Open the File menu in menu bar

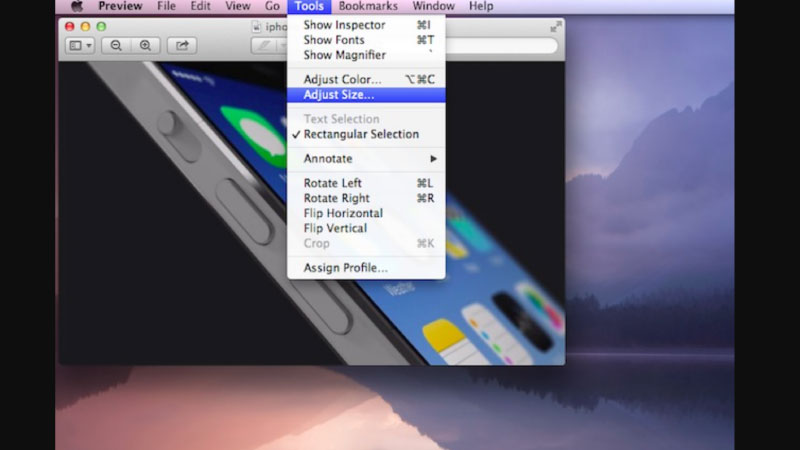(166, 6)
